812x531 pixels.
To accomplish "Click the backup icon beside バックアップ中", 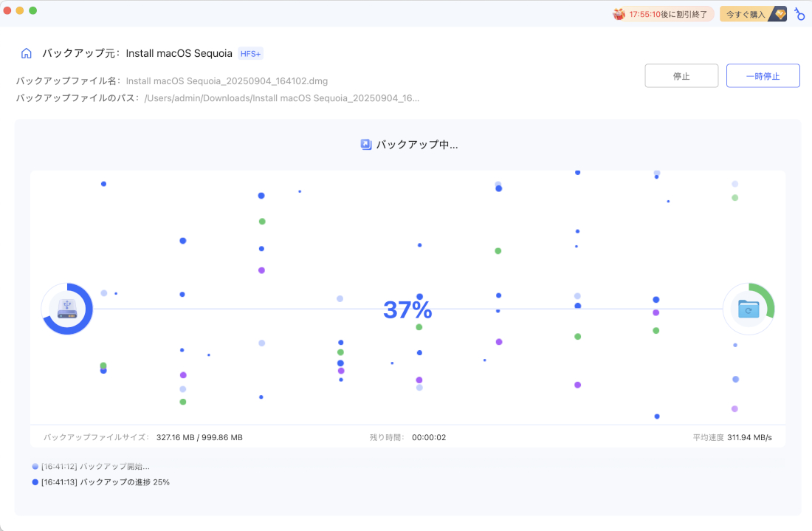I will click(365, 144).
